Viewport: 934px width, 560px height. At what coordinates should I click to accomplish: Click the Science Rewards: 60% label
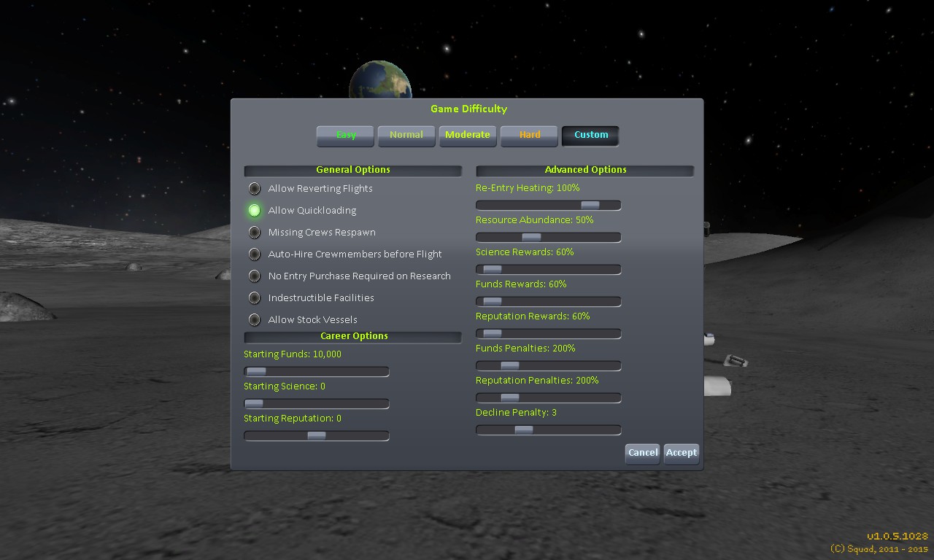pyautogui.click(x=525, y=252)
